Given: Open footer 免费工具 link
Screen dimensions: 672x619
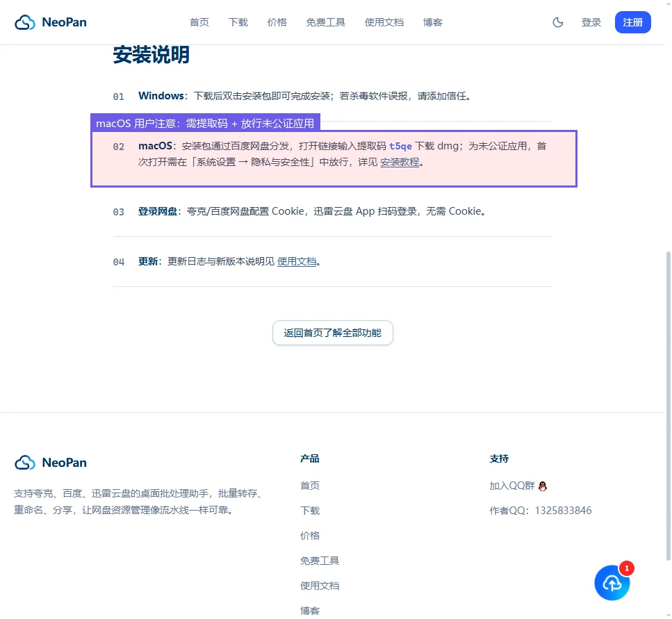Looking at the screenshot, I should (320, 561).
